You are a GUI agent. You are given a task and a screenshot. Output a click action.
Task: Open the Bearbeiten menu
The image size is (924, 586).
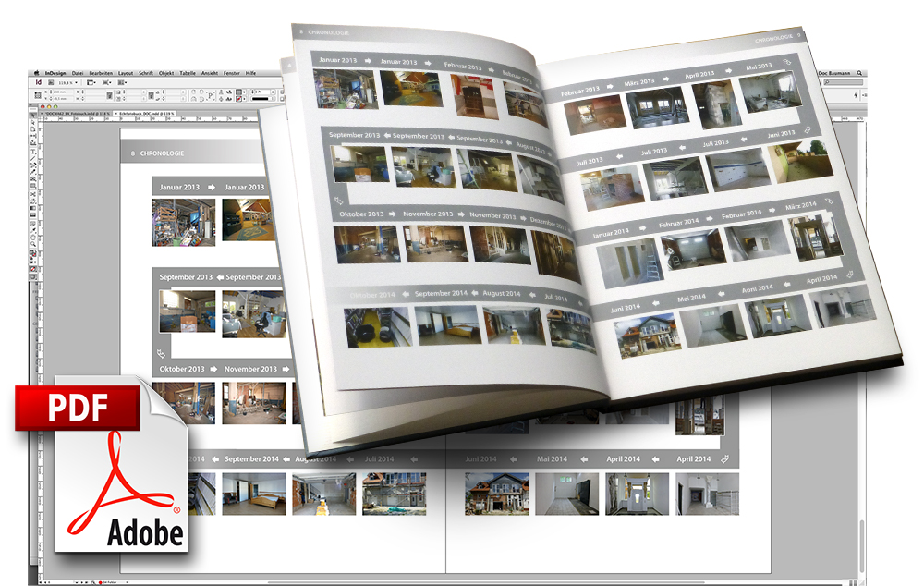point(101,73)
